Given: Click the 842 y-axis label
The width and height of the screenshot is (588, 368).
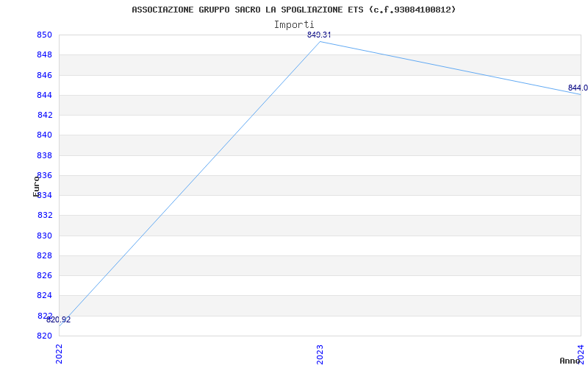Looking at the screenshot, I should click(46, 116).
